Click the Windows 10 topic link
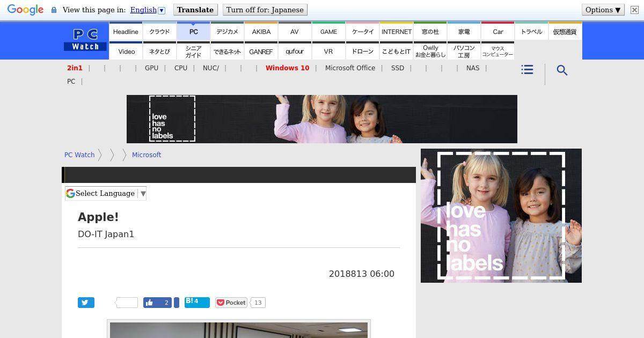 (287, 68)
